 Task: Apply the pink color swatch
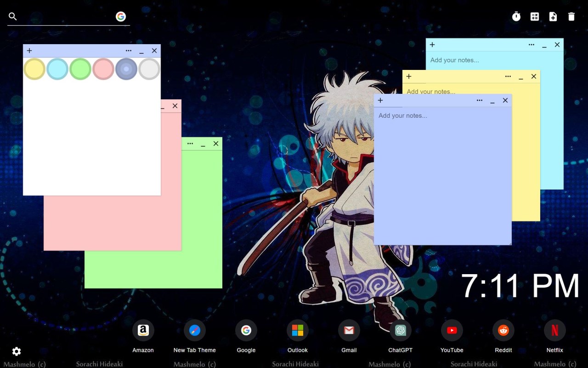pos(103,69)
